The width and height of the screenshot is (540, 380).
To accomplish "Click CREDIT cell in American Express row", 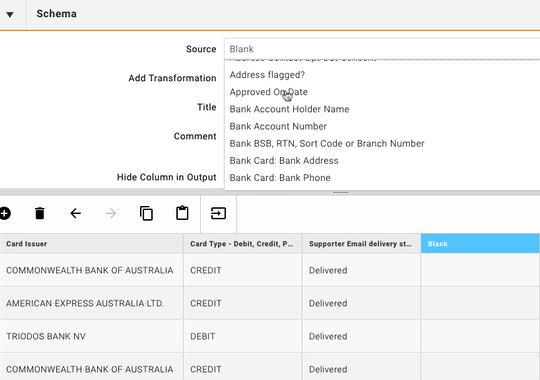I will [x=243, y=303].
